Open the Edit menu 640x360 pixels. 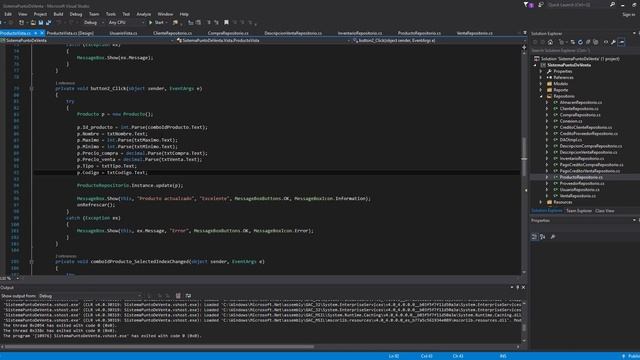(8, 14)
